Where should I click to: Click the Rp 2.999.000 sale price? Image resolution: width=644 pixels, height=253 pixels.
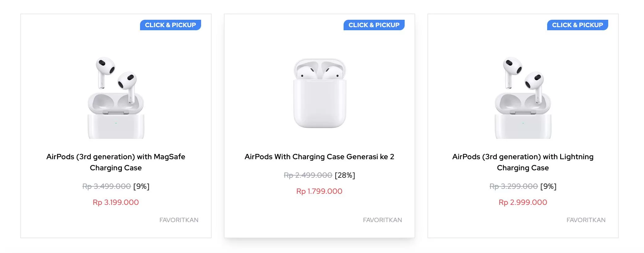click(523, 202)
